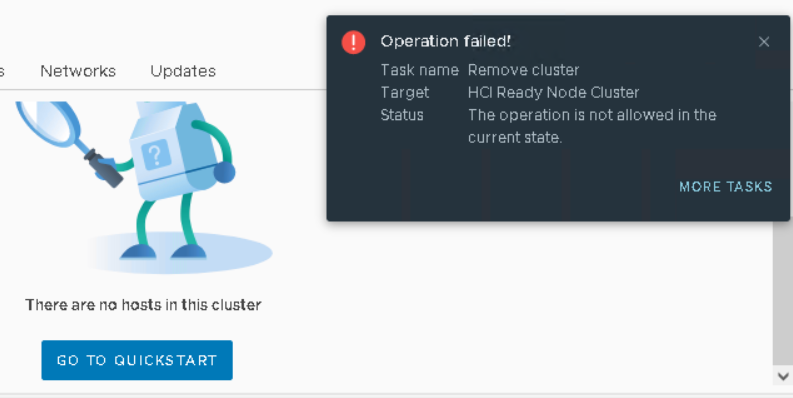Click GO TO QUICKSTART button
The width and height of the screenshot is (793, 398).
[137, 360]
